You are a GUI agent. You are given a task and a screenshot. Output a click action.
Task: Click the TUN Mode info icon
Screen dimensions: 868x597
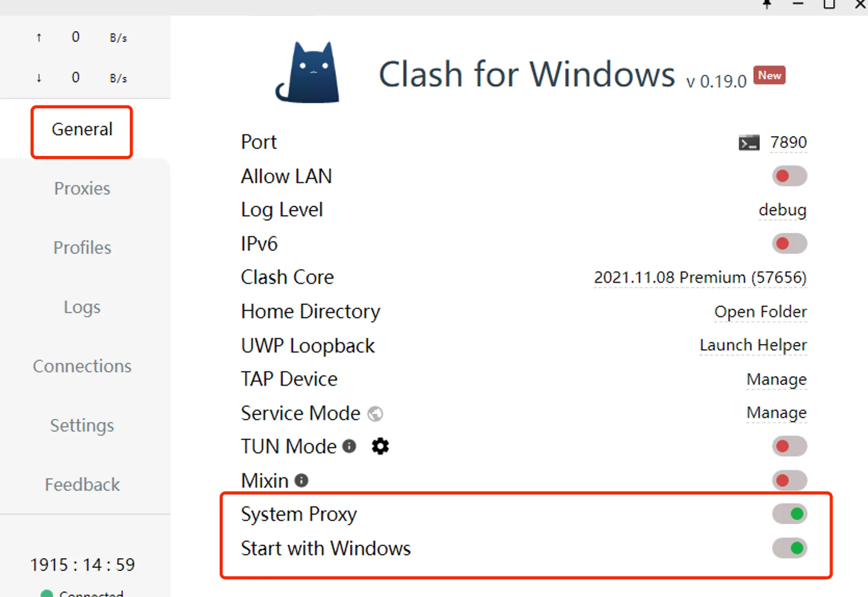[350, 446]
